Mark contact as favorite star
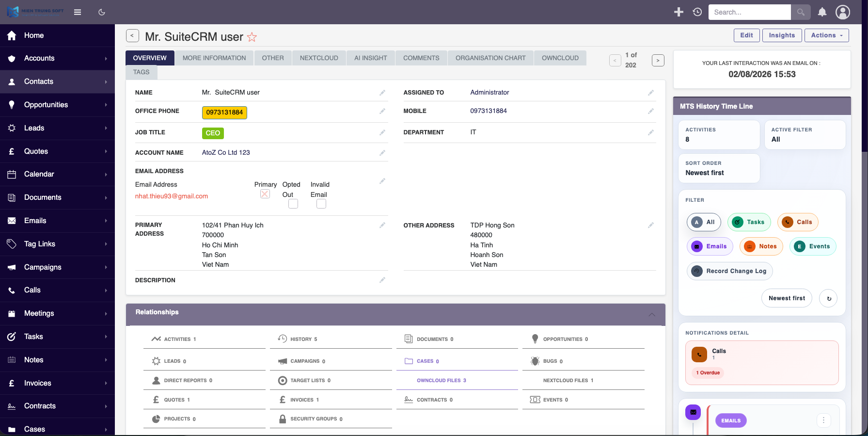The height and width of the screenshot is (436, 868). pyautogui.click(x=252, y=37)
